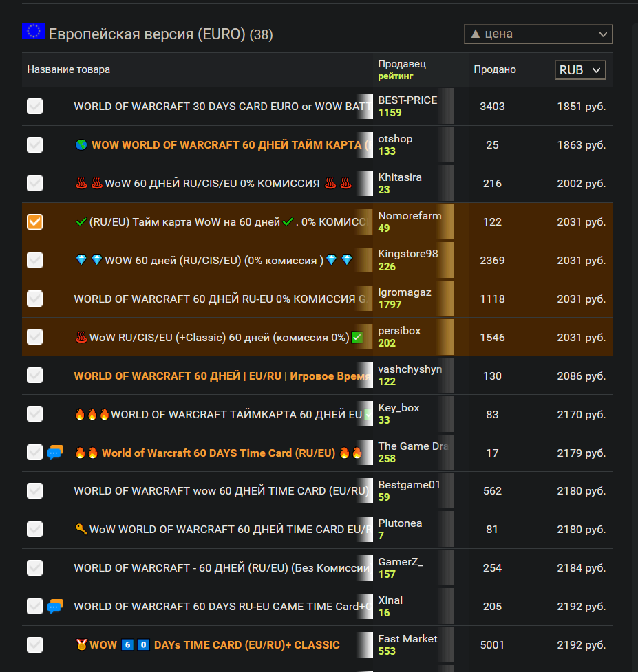This screenshot has height=672, width=638.
Task: Click seller name Fast Market
Action: pyautogui.click(x=407, y=638)
